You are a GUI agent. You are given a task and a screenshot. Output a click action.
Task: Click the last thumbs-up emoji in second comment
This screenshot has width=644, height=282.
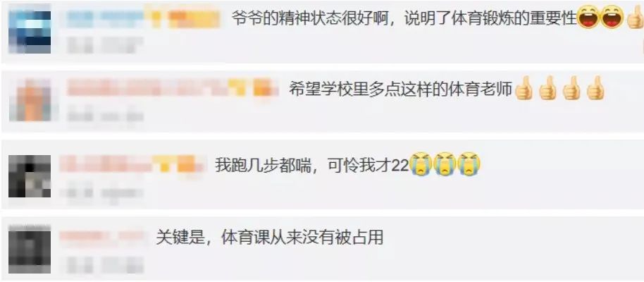click(x=595, y=88)
